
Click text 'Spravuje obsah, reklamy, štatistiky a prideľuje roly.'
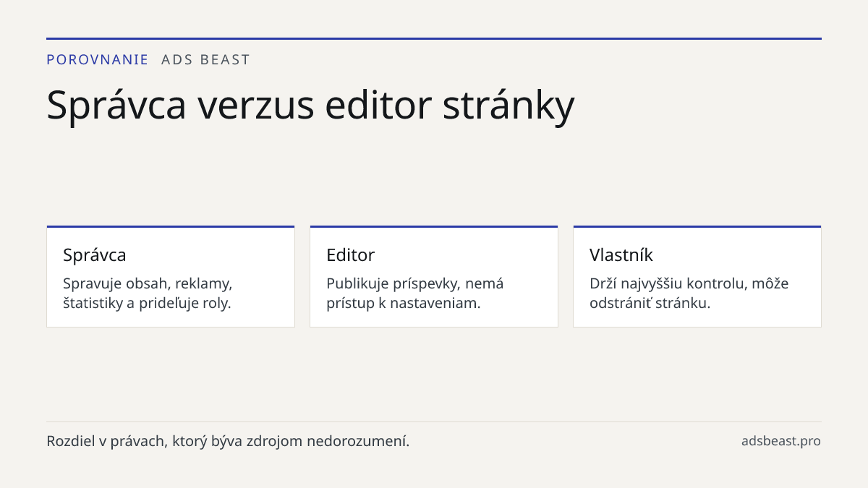(x=148, y=293)
